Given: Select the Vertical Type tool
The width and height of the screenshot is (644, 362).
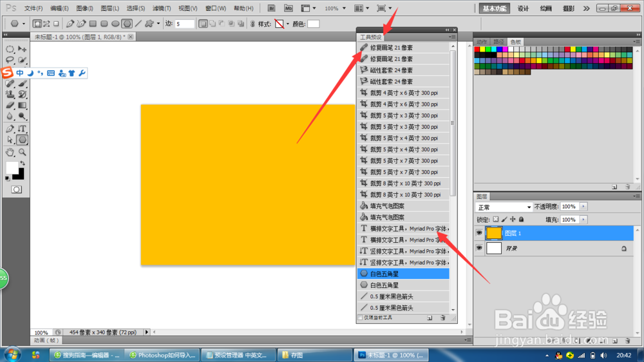Looking at the screenshot, I should [x=22, y=129].
